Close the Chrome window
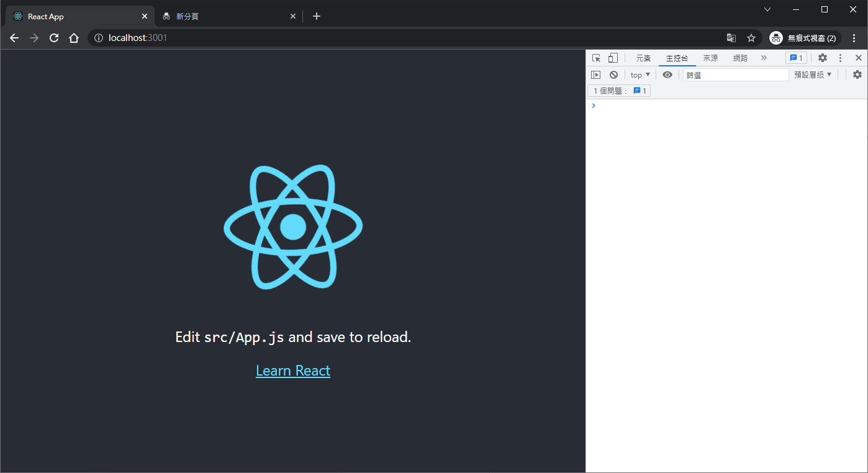Viewport: 868px width, 473px height. (853, 9)
